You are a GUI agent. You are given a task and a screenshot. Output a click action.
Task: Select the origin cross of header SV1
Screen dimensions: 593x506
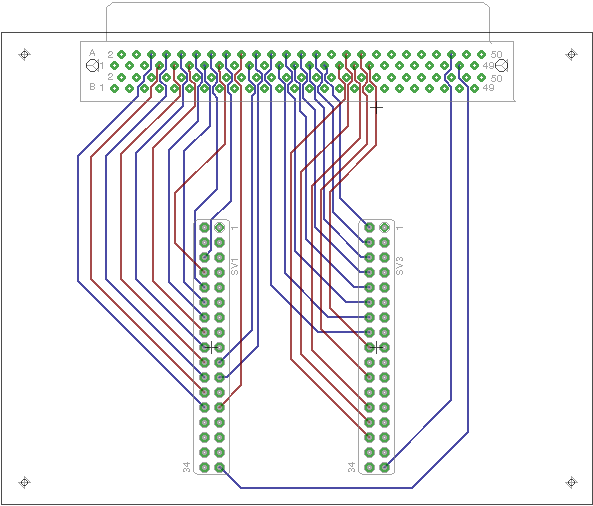[211, 347]
